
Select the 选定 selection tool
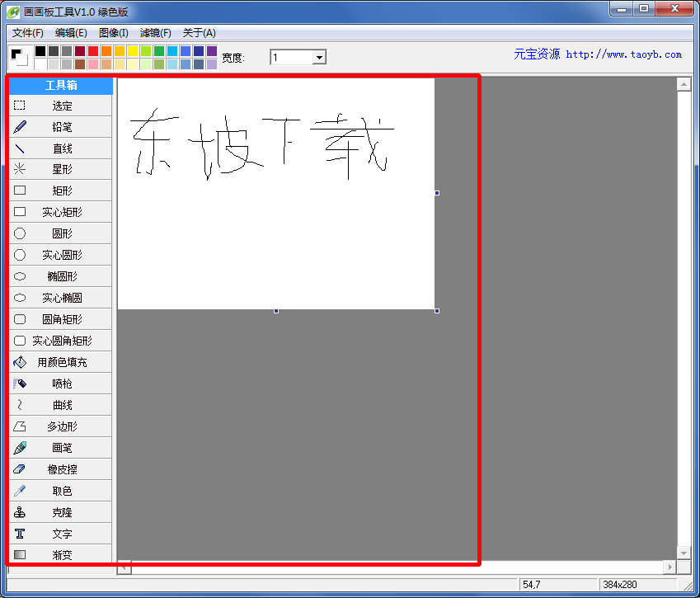(x=60, y=106)
